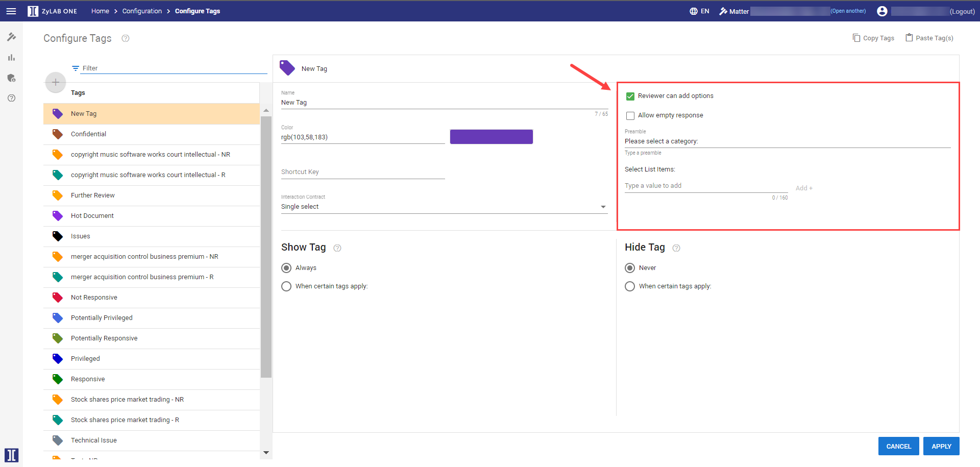
Task: Enable Allow empty response checkbox
Action: 630,115
